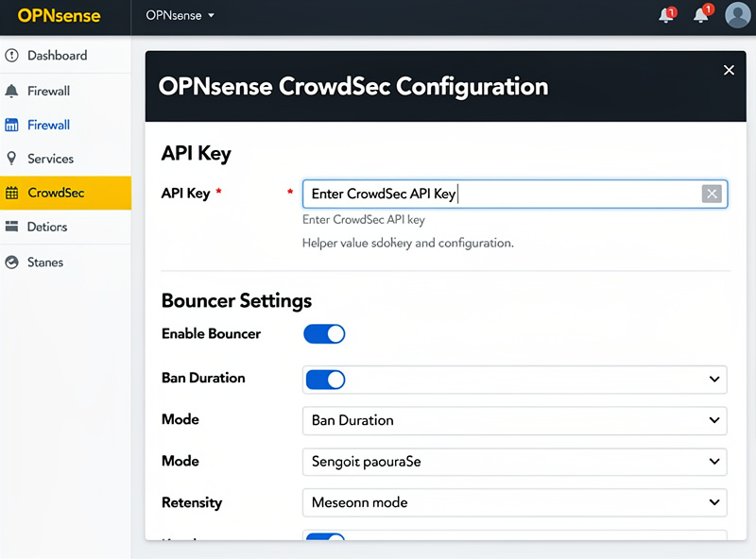
Task: Click into the API Key input field
Action: coord(514,194)
